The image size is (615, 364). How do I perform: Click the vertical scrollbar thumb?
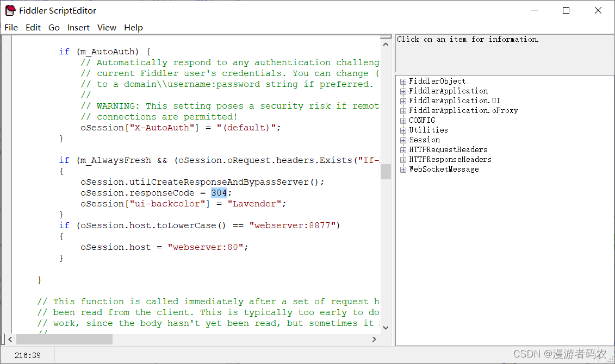pos(386,172)
